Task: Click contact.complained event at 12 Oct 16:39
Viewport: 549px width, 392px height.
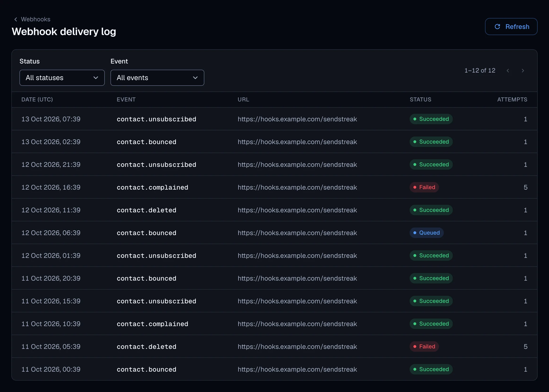Action: [x=152, y=187]
